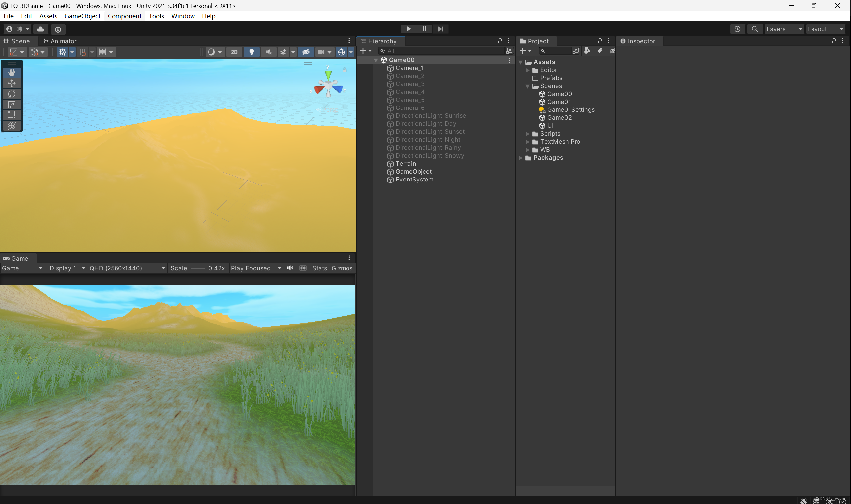Toggle scene lighting bulb button

(x=251, y=52)
